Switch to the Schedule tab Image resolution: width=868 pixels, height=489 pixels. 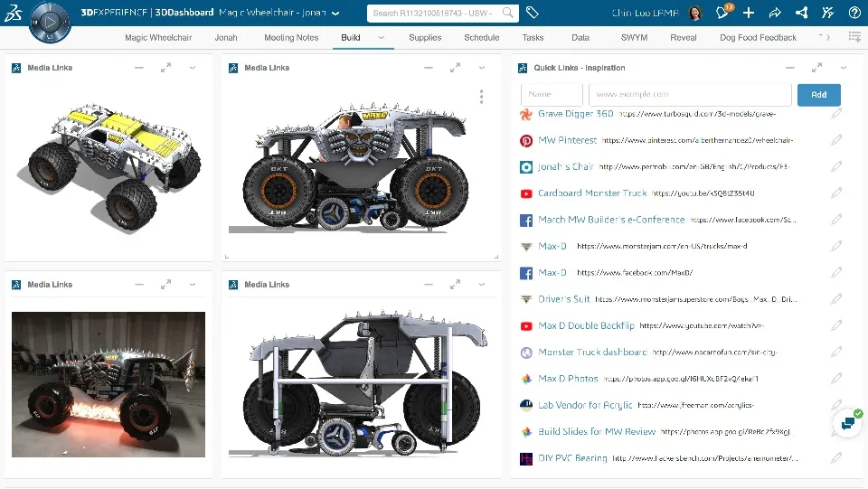pyautogui.click(x=482, y=38)
